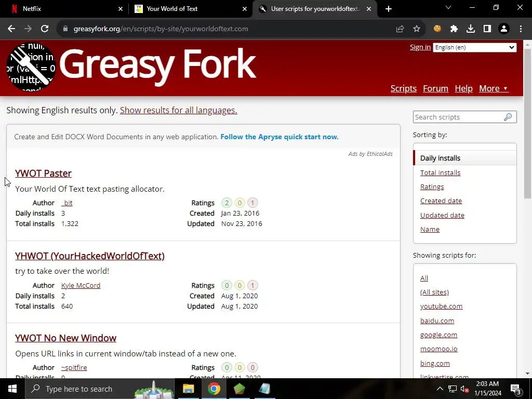
Task: Click the share page icon in address bar
Action: coord(400,29)
